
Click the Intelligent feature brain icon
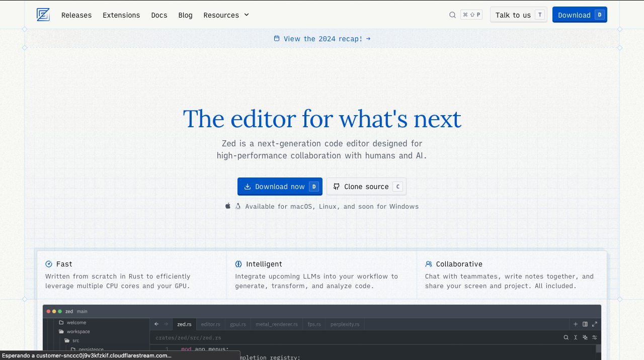point(238,264)
